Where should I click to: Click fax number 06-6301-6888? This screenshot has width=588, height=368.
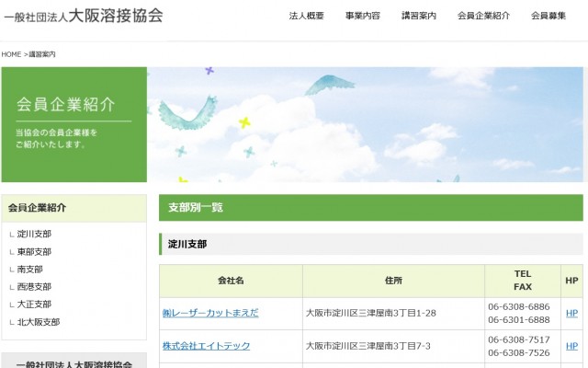coord(519,320)
